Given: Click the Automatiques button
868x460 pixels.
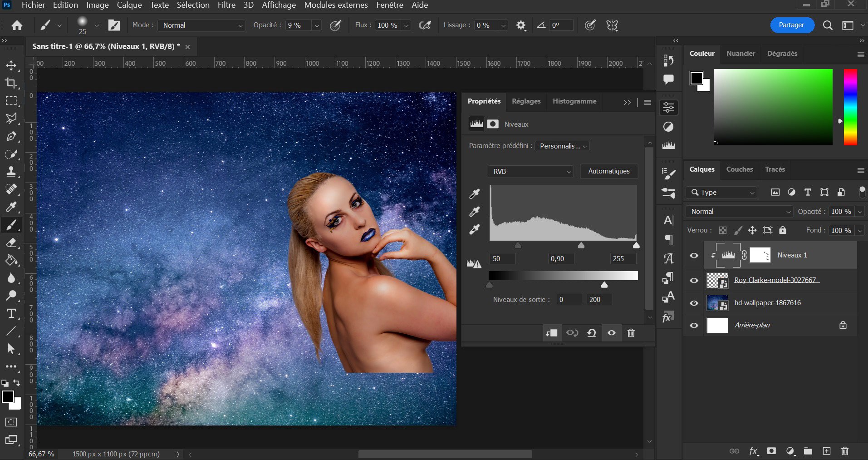Looking at the screenshot, I should pos(609,171).
